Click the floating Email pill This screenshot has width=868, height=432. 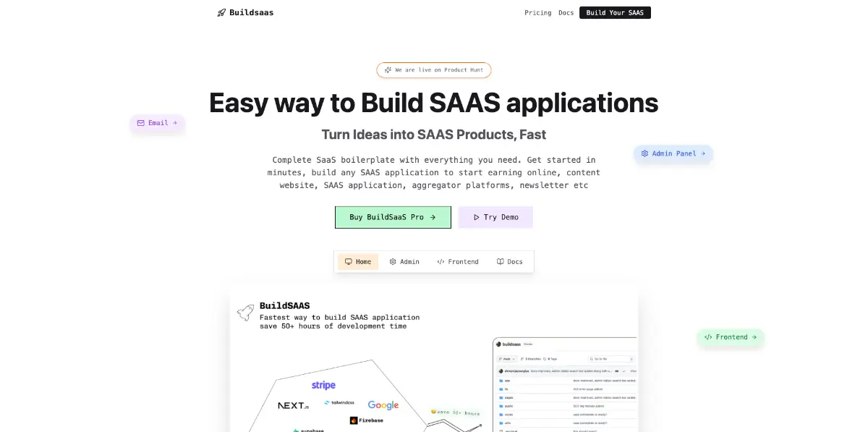pos(158,123)
